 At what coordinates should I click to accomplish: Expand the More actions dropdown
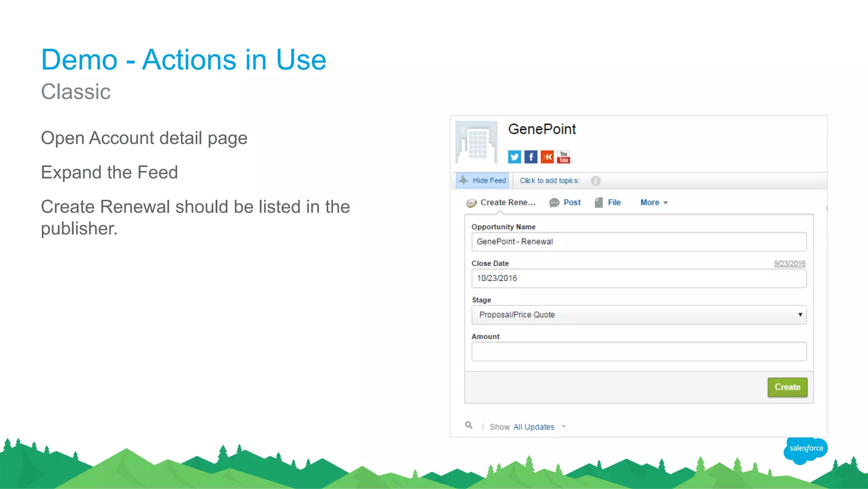(x=654, y=203)
